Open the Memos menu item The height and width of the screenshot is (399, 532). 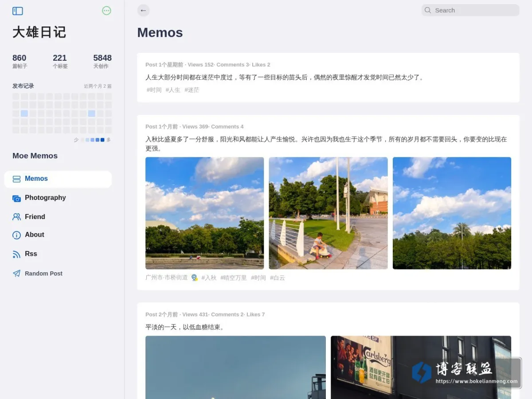point(58,179)
